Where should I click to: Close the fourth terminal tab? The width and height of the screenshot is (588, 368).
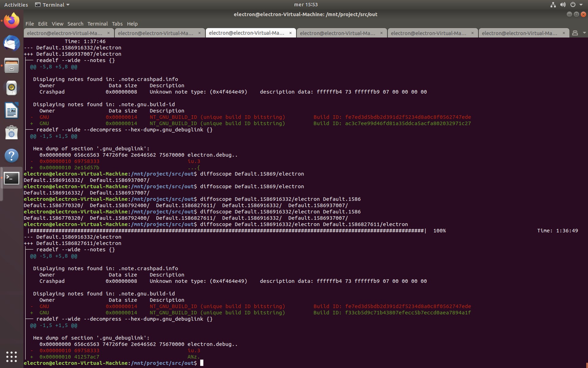tap(381, 33)
